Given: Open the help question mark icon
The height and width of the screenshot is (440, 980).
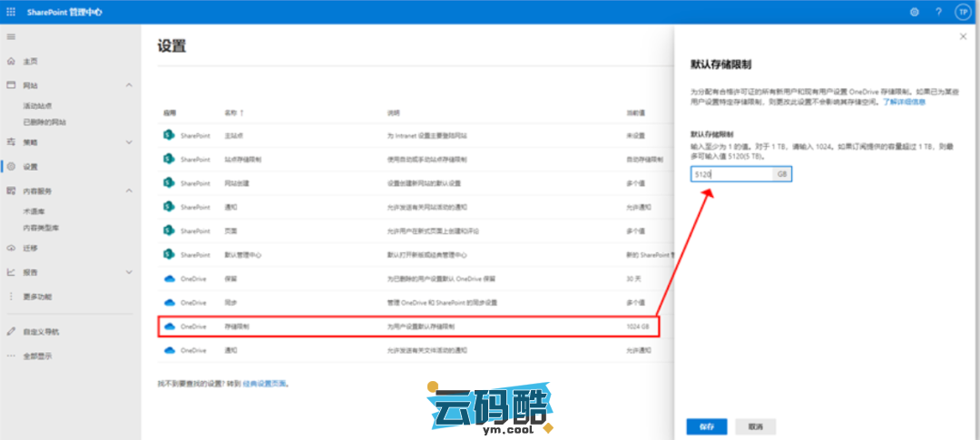Looking at the screenshot, I should click(x=938, y=12).
